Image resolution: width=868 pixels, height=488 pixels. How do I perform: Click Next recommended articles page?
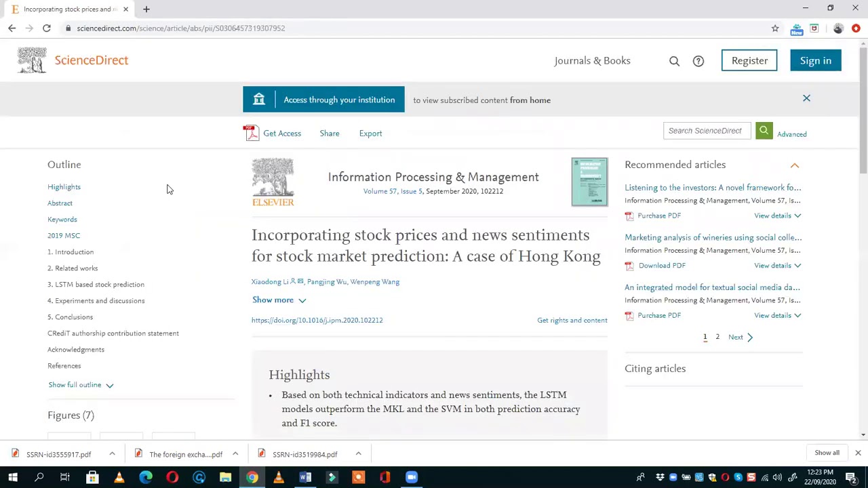click(741, 337)
